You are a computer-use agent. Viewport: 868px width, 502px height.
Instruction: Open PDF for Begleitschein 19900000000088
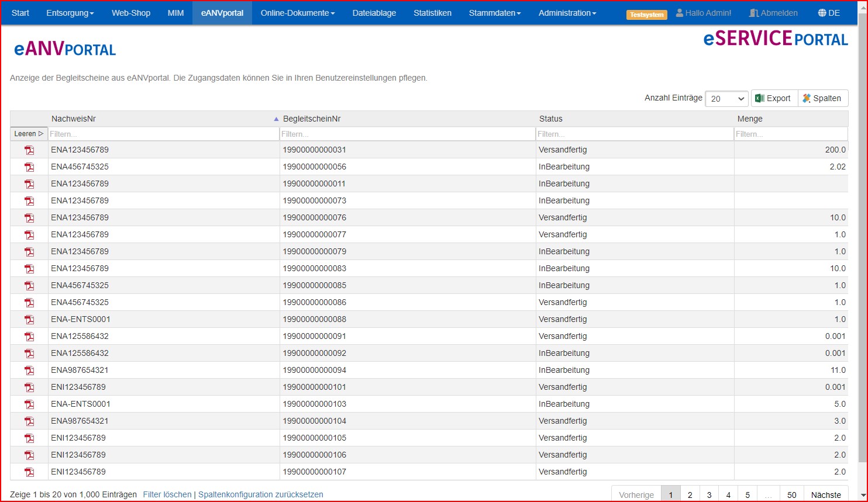coord(29,320)
